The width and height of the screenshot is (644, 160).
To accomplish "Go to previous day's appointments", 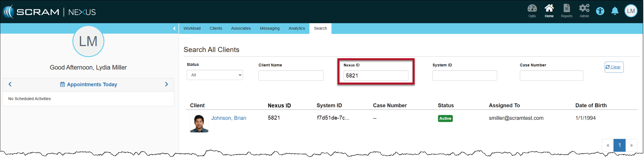I will tap(10, 84).
